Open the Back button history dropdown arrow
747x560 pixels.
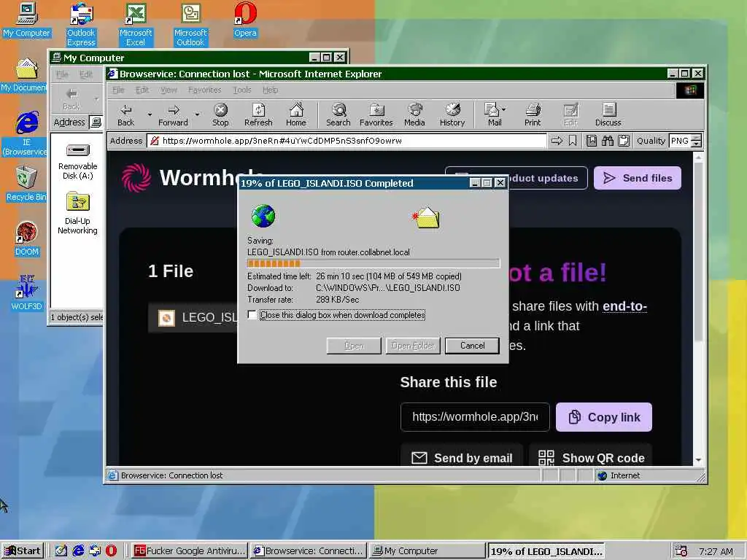[150, 114]
